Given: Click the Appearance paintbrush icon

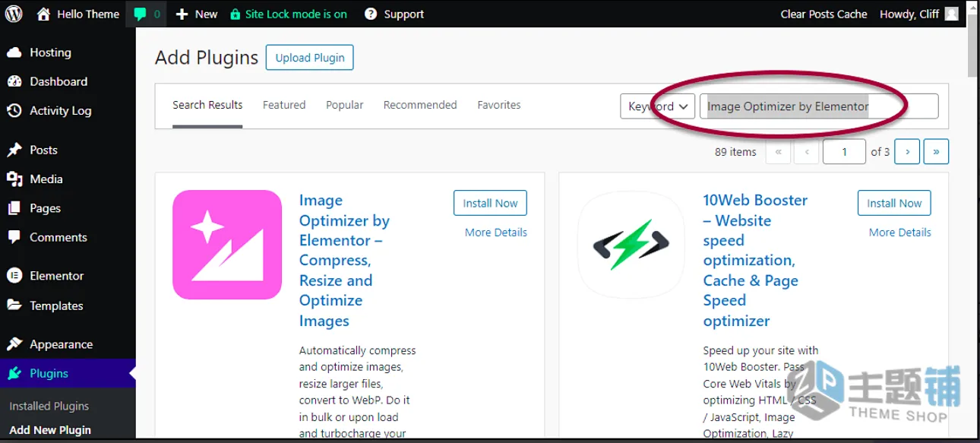Looking at the screenshot, I should tap(14, 344).
